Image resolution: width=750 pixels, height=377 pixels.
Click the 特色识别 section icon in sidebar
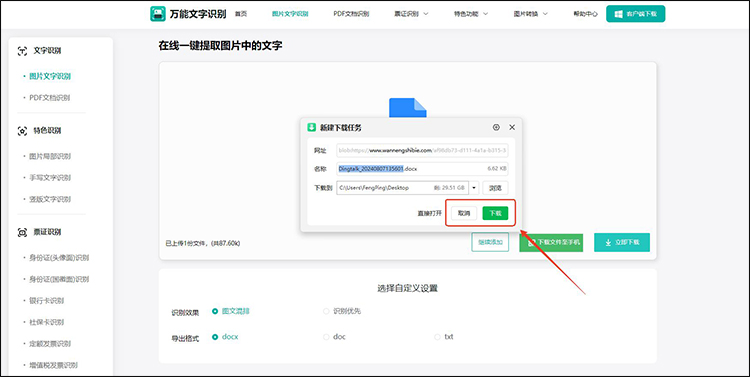click(x=22, y=131)
